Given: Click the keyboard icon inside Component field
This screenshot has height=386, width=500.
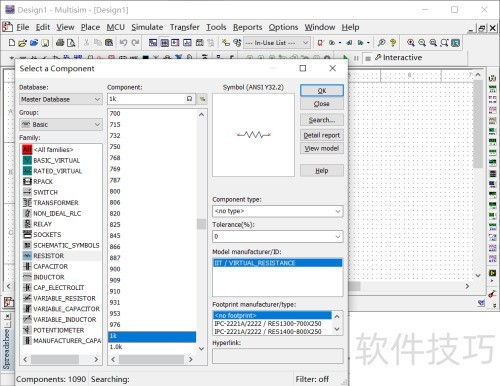Looking at the screenshot, I should [x=189, y=99].
